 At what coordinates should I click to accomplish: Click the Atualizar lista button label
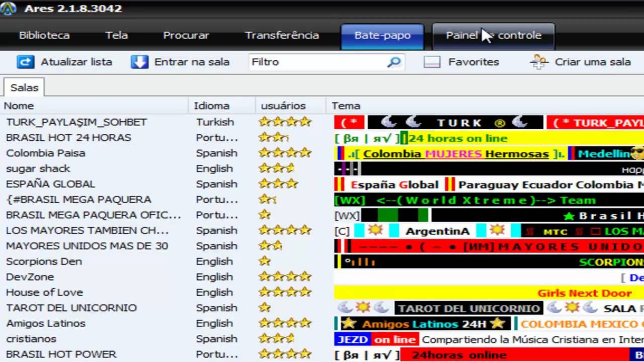[76, 62]
